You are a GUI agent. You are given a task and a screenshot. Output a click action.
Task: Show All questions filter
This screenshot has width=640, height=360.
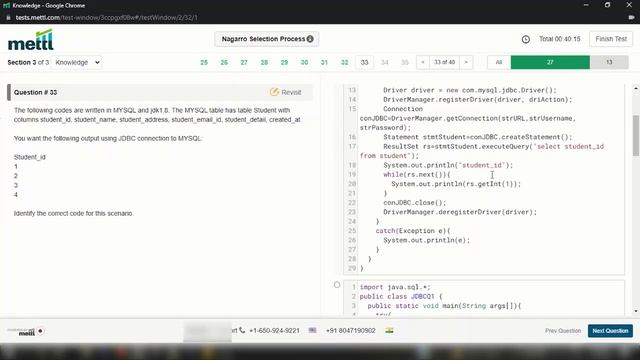499,62
